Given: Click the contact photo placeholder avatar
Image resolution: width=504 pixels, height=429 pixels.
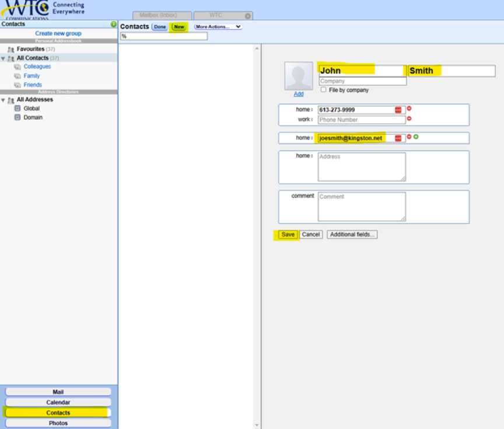Looking at the screenshot, I should (x=298, y=76).
